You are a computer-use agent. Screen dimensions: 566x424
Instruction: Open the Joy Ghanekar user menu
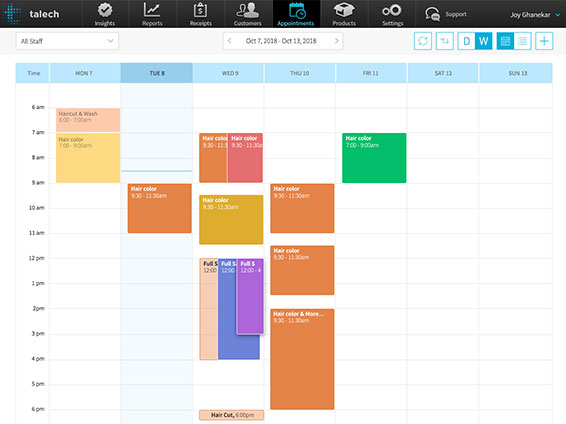[535, 15]
